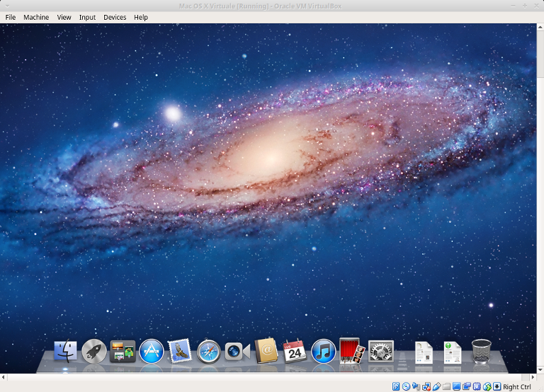Open the Trash in the dock
The width and height of the screenshot is (544, 392).
(482, 351)
